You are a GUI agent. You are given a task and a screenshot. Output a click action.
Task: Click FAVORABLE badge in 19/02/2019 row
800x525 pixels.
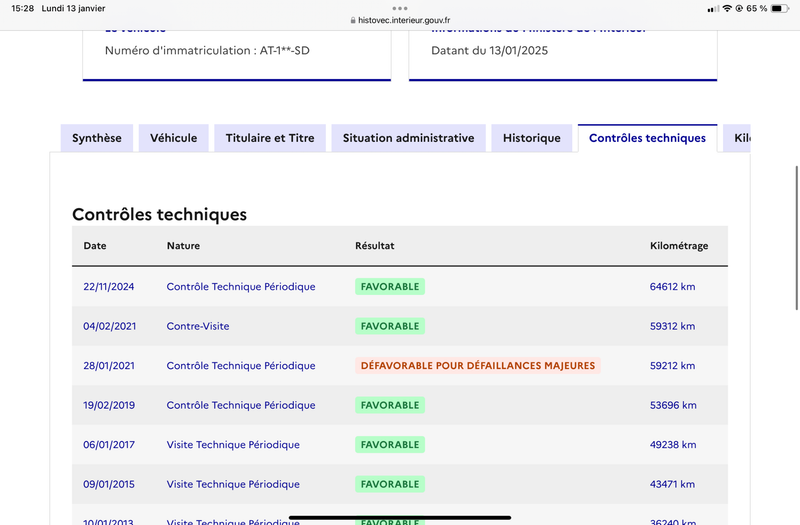point(390,405)
